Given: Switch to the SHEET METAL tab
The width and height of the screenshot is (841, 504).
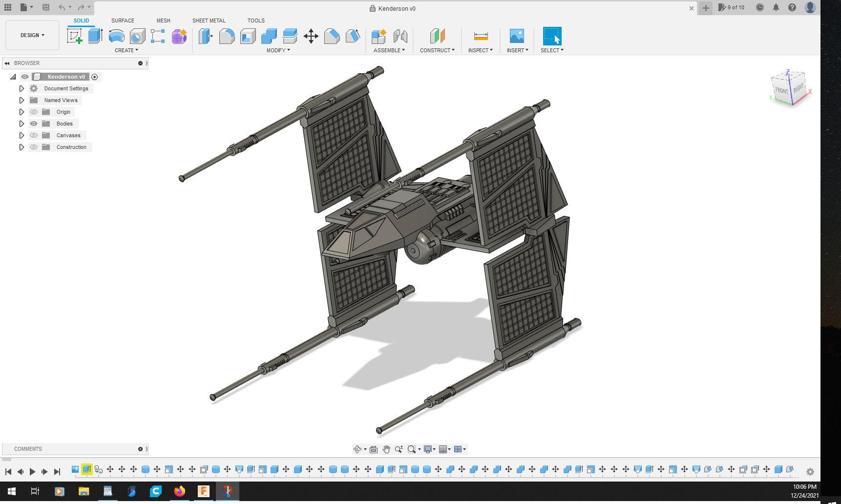Looking at the screenshot, I should point(209,21).
